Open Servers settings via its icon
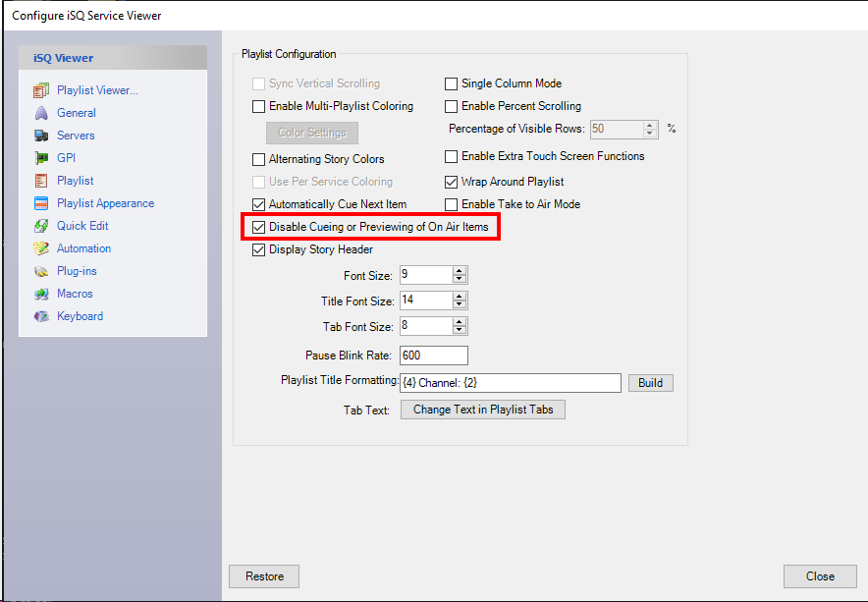868x602 pixels. tap(41, 136)
